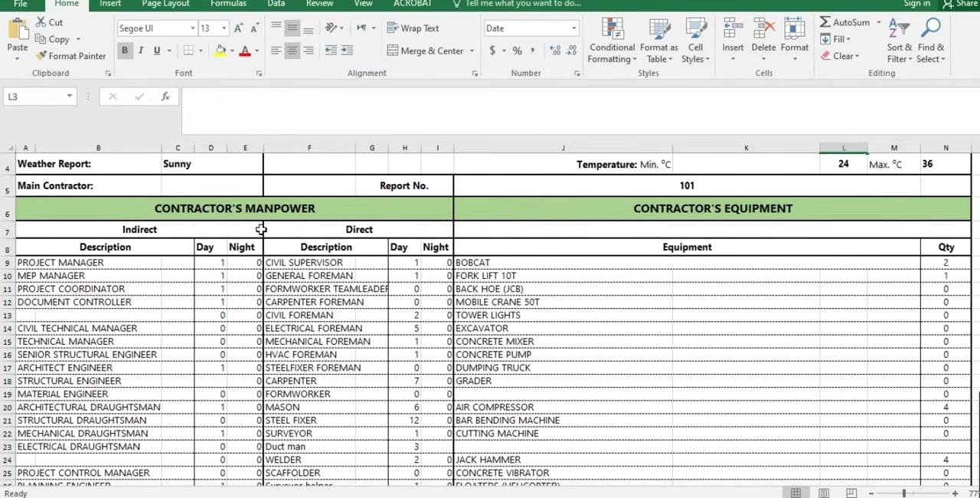The image size is (980, 498).
Task: Apply comma style
Action: (534, 51)
